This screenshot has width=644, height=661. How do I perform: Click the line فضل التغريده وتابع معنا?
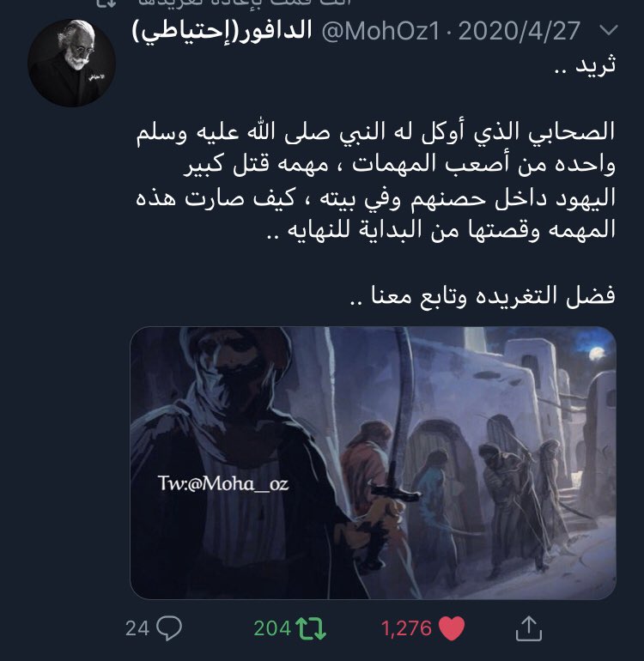(x=483, y=295)
